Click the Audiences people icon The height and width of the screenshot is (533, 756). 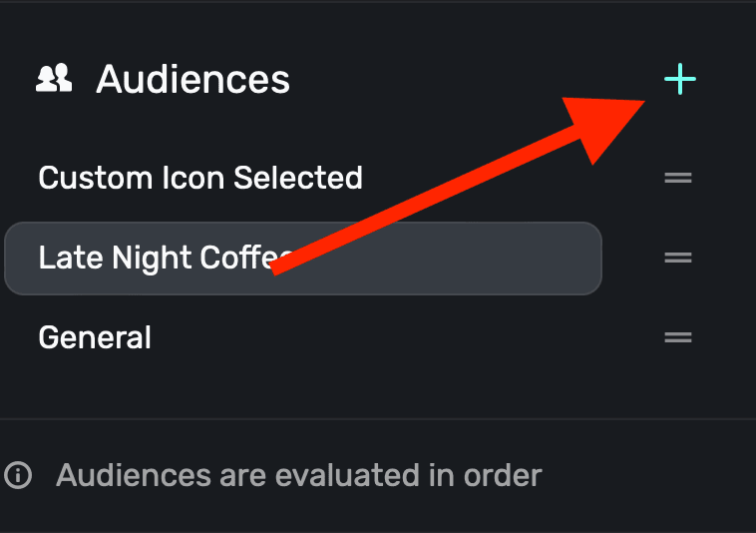(54, 78)
